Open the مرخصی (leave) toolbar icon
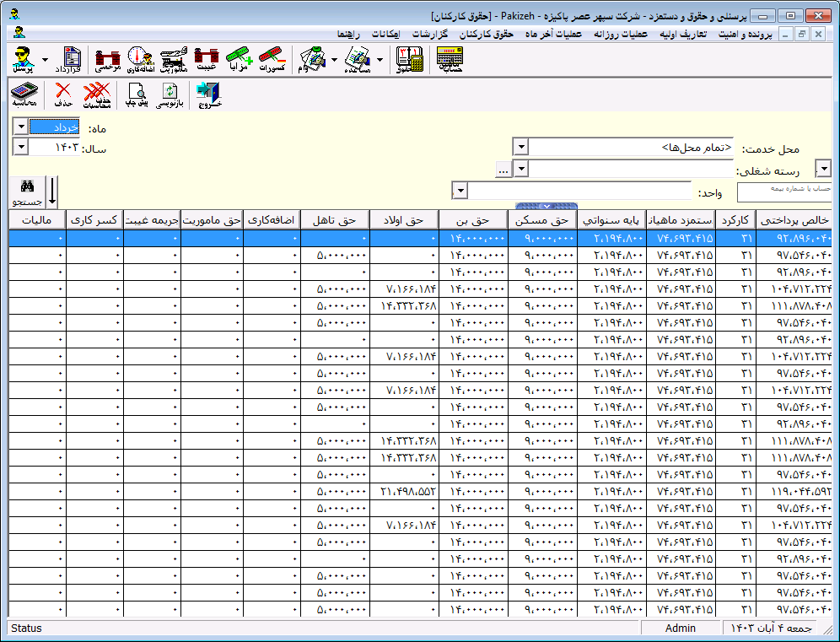Screen dimensions: 840x642 tap(108, 60)
